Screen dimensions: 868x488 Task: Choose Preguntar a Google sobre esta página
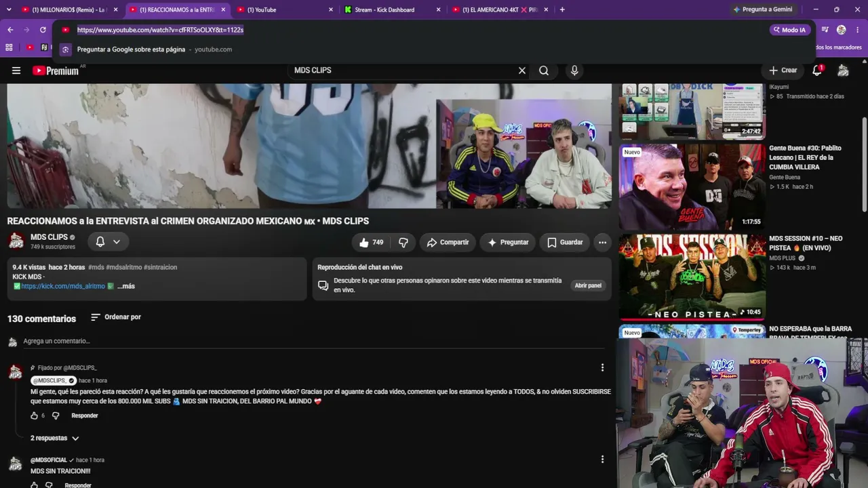coord(131,49)
